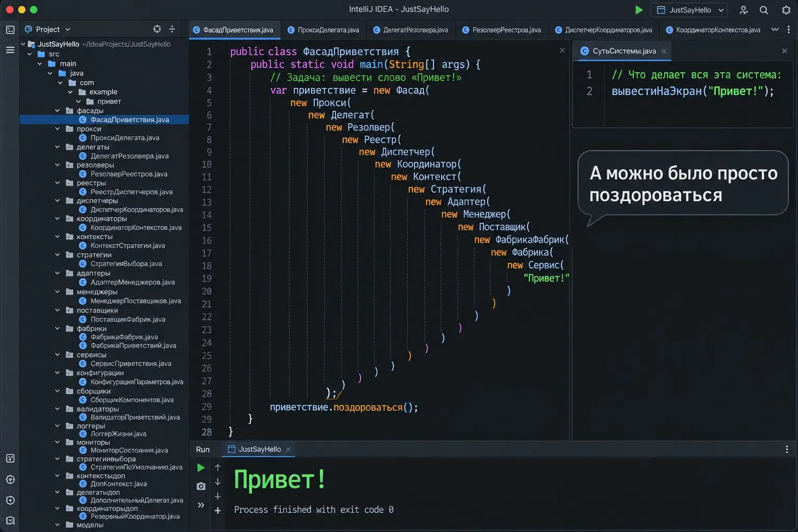Open the user account icon in the title bar
This screenshot has width=798, height=532.
[743, 10]
